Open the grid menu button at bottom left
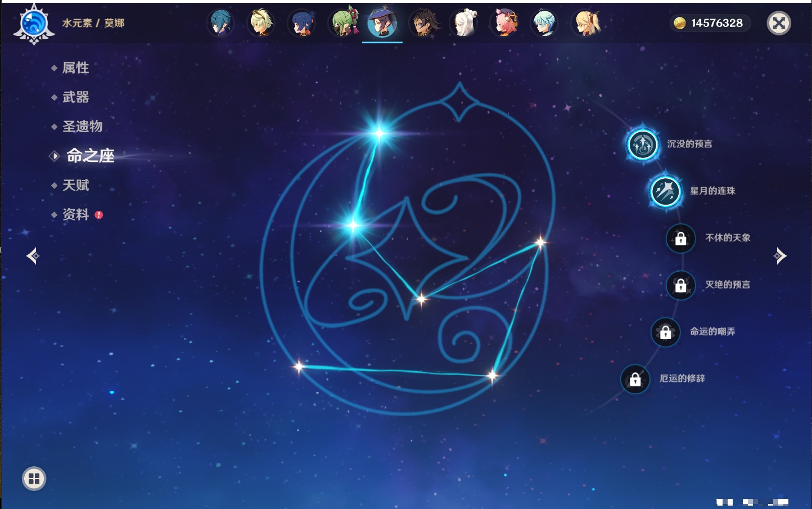Viewport: 812px width, 509px height. [x=34, y=479]
